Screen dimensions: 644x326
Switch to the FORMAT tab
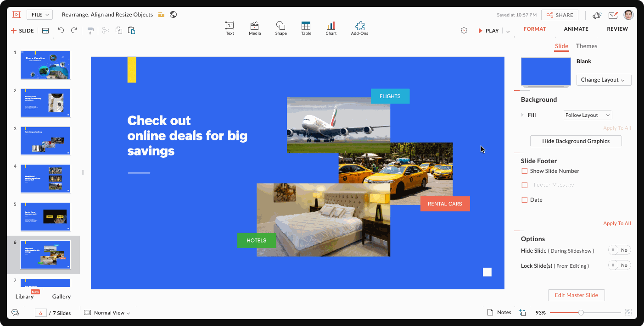[x=535, y=29]
